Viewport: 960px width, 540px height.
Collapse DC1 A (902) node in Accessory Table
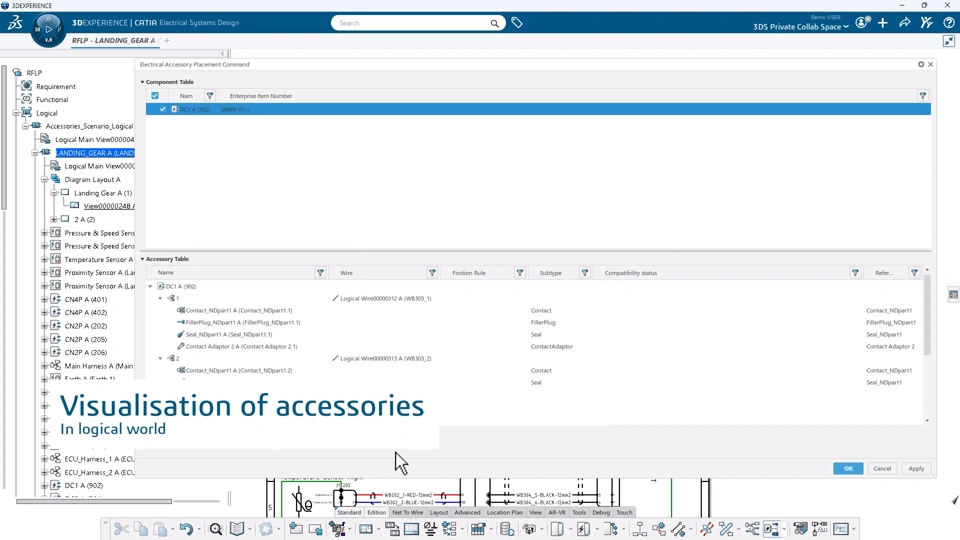(151, 287)
